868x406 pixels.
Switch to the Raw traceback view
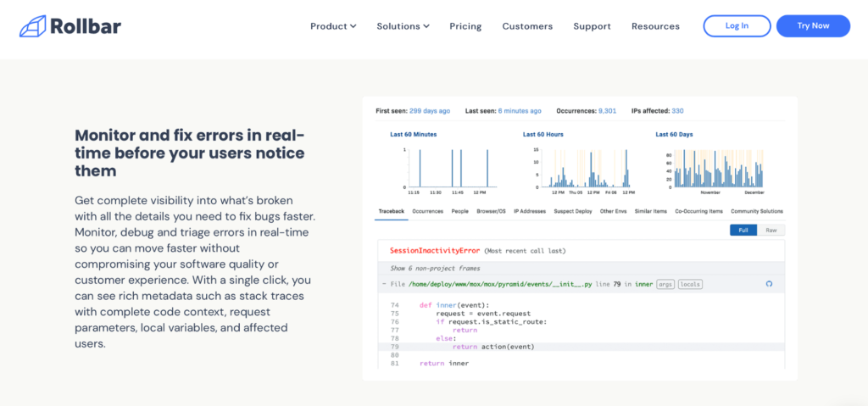click(x=771, y=230)
